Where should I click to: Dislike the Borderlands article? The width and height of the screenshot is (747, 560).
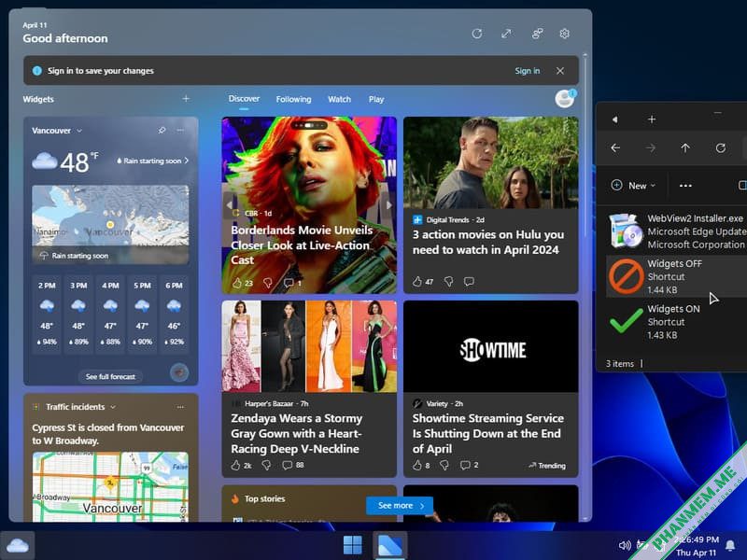[268, 283]
